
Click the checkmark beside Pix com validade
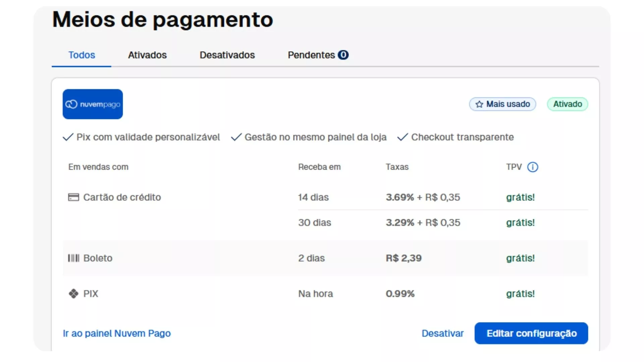click(x=68, y=137)
